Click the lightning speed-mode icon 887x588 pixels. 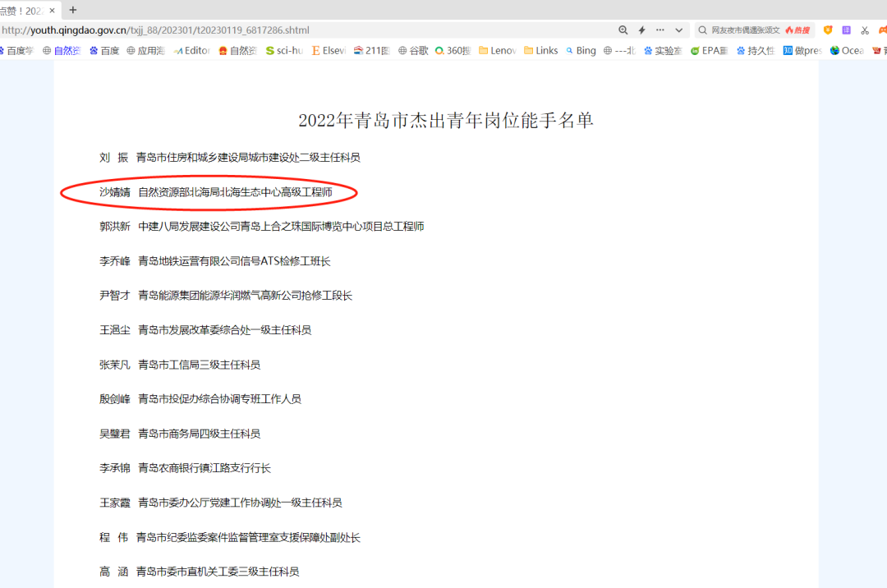coord(642,30)
